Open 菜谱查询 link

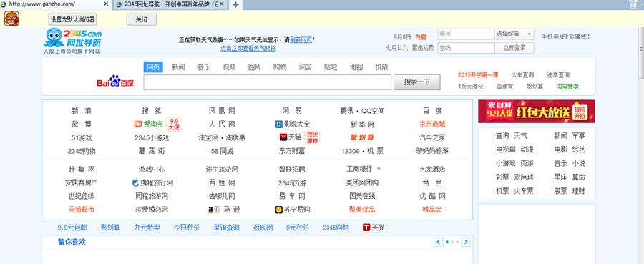pos(226,228)
